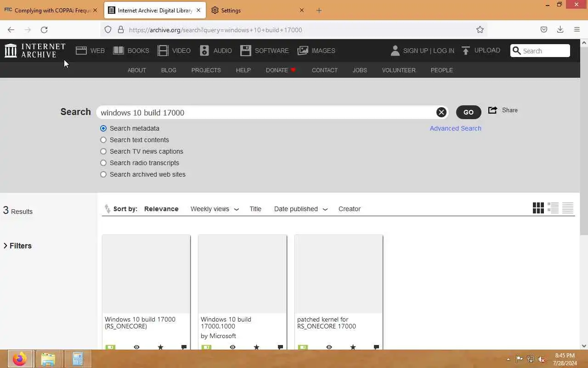The width and height of the screenshot is (588, 368).
Task: Select Search metadata option
Action: [103, 128]
